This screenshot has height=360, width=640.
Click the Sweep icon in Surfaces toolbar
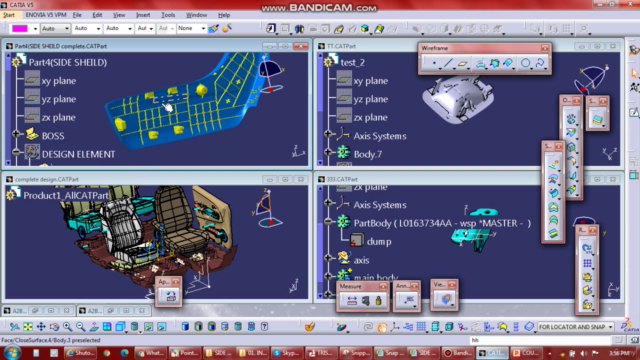click(553, 192)
